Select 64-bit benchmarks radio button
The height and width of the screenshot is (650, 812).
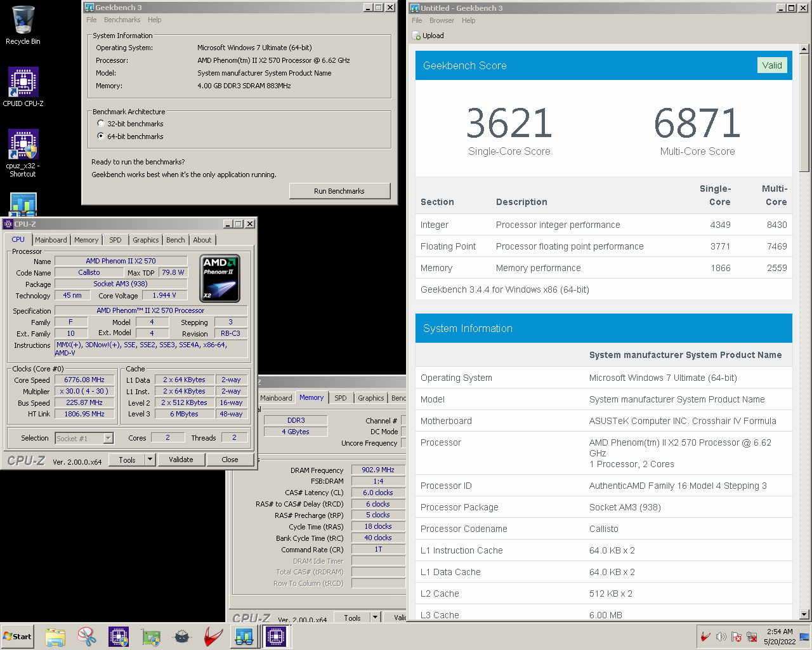tap(100, 136)
